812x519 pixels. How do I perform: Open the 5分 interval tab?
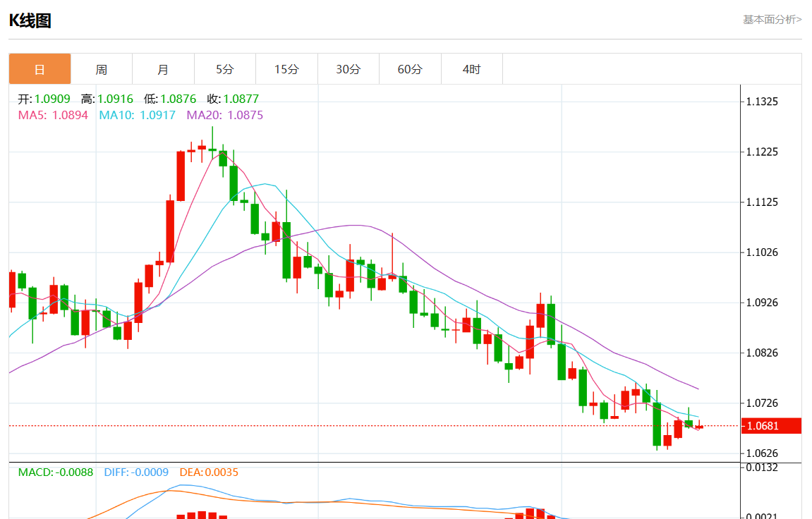click(x=225, y=69)
